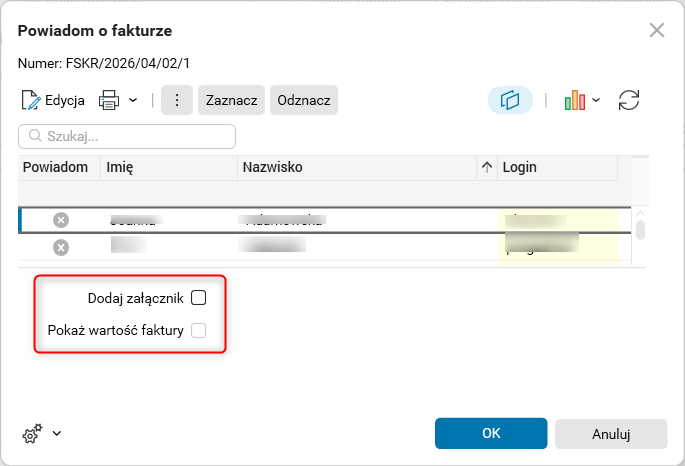Toggle Powiadom mark in first row
The width and height of the screenshot is (685, 466).
tap(61, 220)
